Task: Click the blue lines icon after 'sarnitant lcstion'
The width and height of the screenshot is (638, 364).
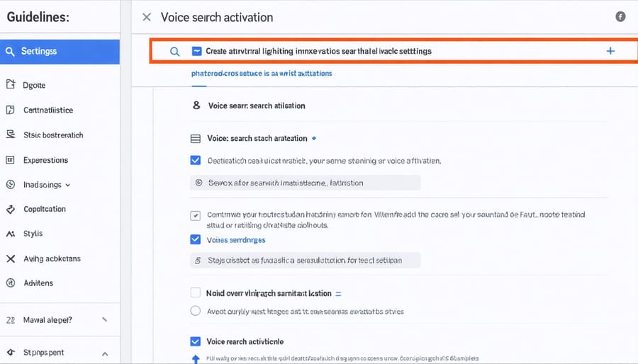Action: [338, 293]
